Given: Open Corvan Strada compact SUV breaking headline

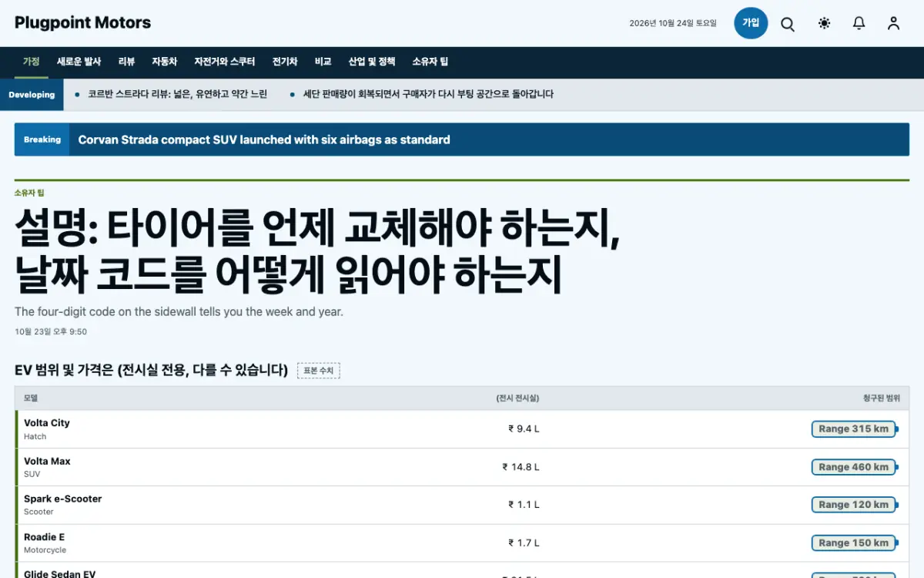Looking at the screenshot, I should point(264,139).
